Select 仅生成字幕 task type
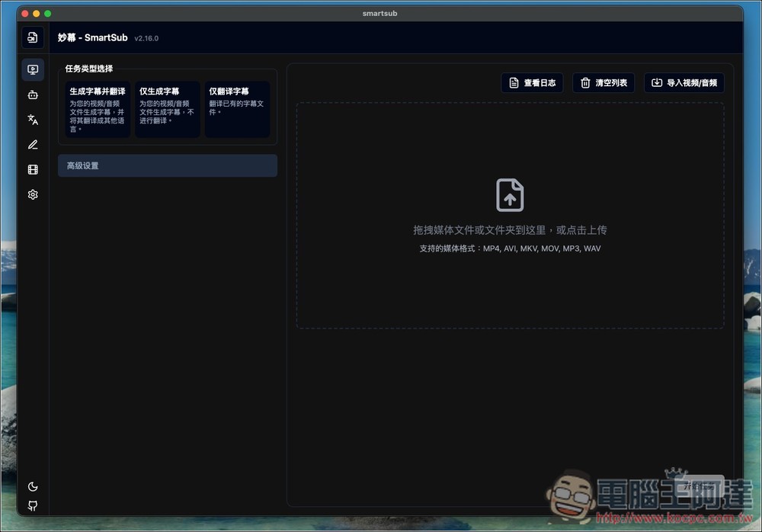The height and width of the screenshot is (532, 762). tap(167, 110)
